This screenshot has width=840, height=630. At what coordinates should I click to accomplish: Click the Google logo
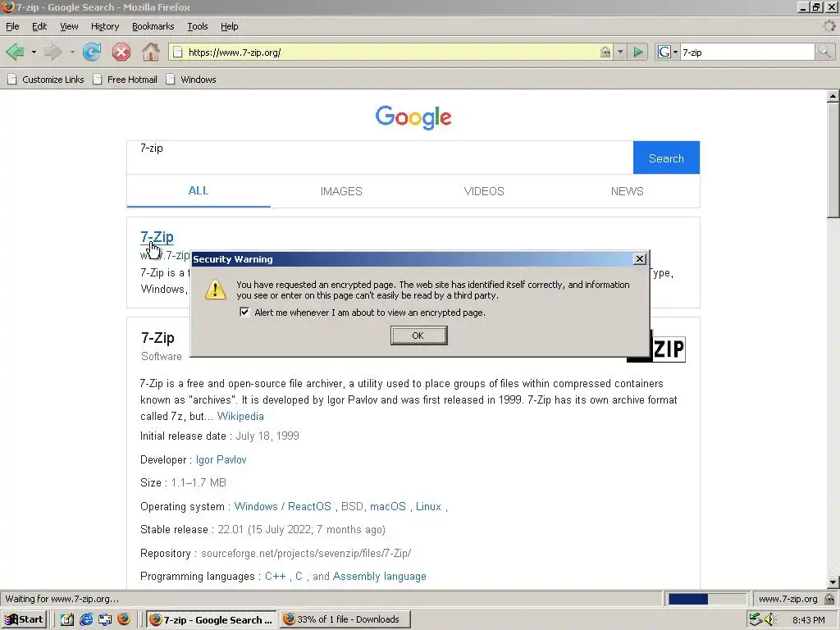point(413,117)
